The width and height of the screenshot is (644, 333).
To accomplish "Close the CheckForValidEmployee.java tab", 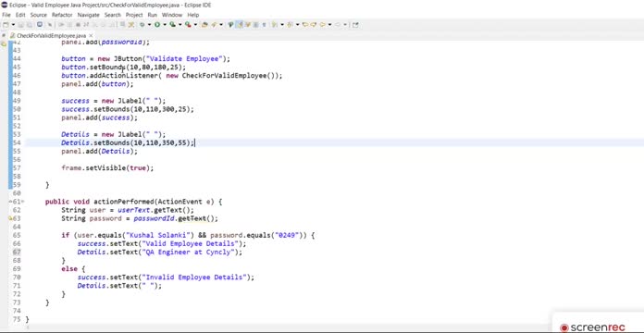I will [x=92, y=36].
